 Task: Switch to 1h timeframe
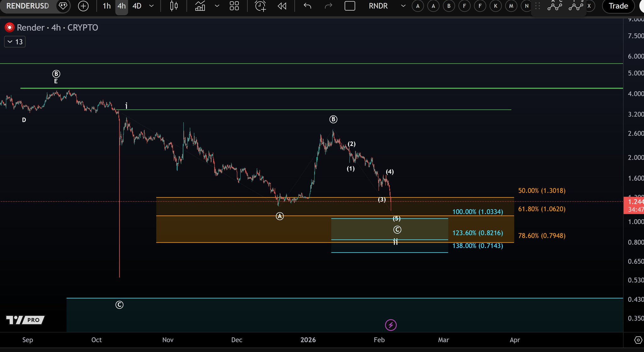click(x=107, y=6)
